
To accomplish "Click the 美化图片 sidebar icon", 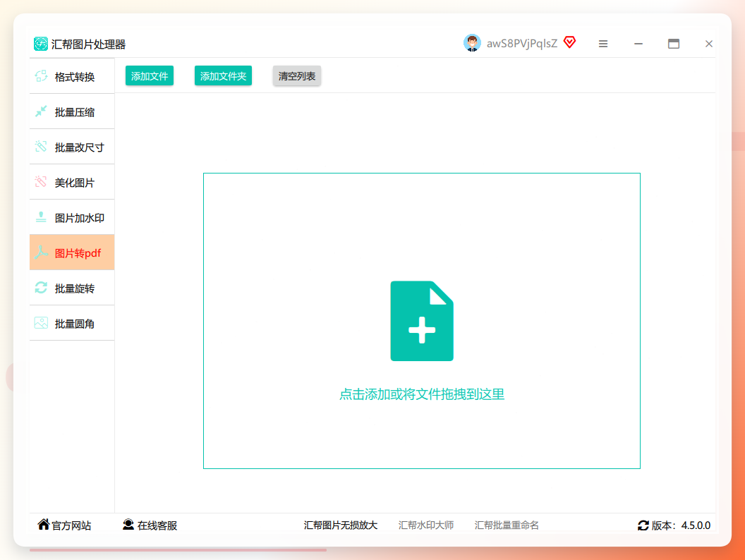I will click(42, 181).
